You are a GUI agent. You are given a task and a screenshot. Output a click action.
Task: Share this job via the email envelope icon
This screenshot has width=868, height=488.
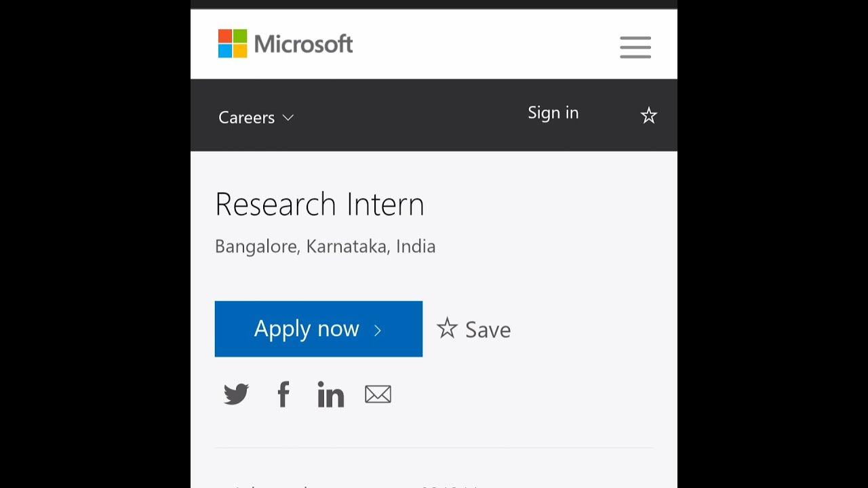click(378, 394)
